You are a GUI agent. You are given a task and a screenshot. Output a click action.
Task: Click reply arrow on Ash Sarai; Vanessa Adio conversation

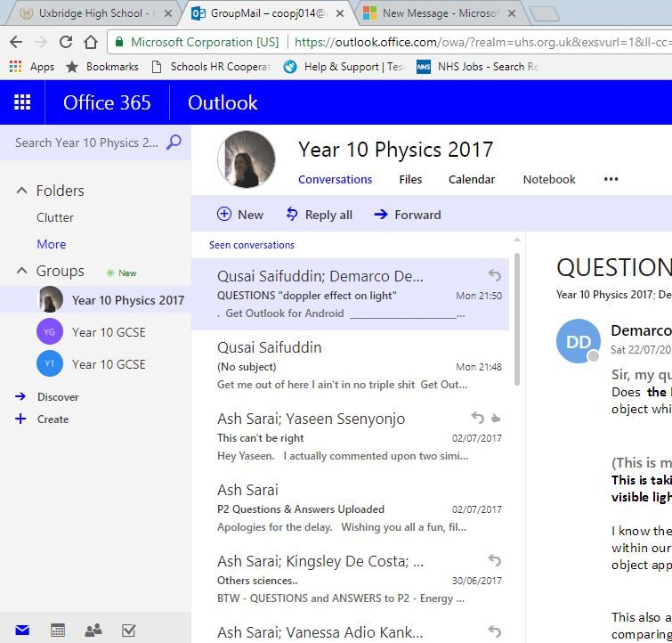(x=495, y=631)
